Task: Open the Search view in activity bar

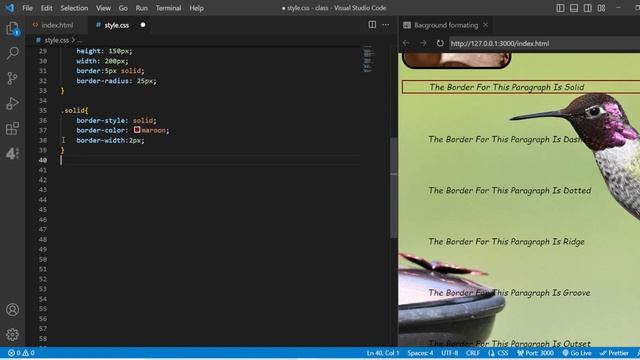Action: click(x=13, y=53)
